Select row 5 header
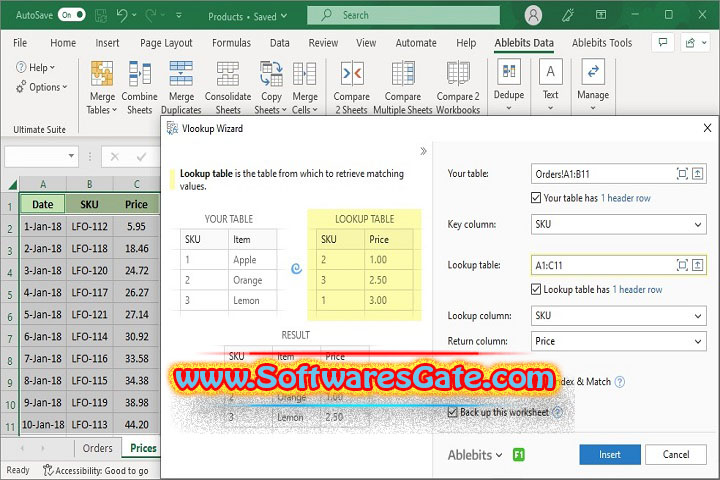Screen dimensions: 720x480 point(10,294)
